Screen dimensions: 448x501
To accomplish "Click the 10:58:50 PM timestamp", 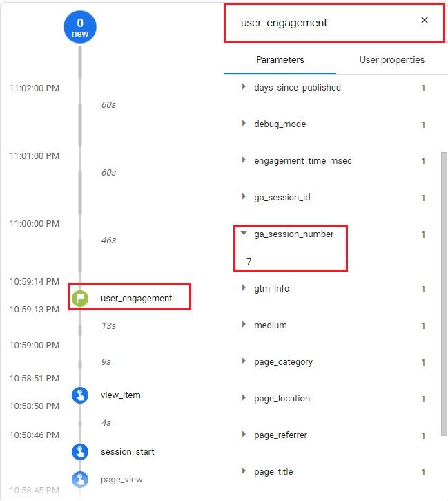I will tap(35, 406).
